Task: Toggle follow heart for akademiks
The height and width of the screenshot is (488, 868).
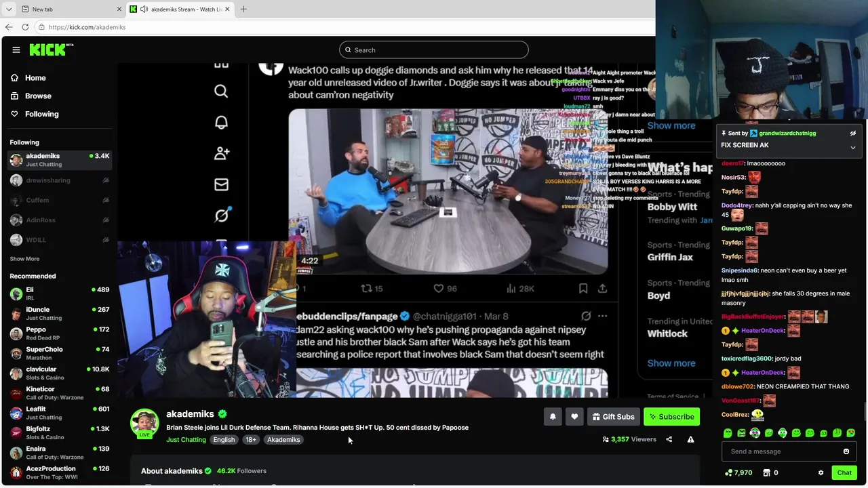Action: [574, 417]
